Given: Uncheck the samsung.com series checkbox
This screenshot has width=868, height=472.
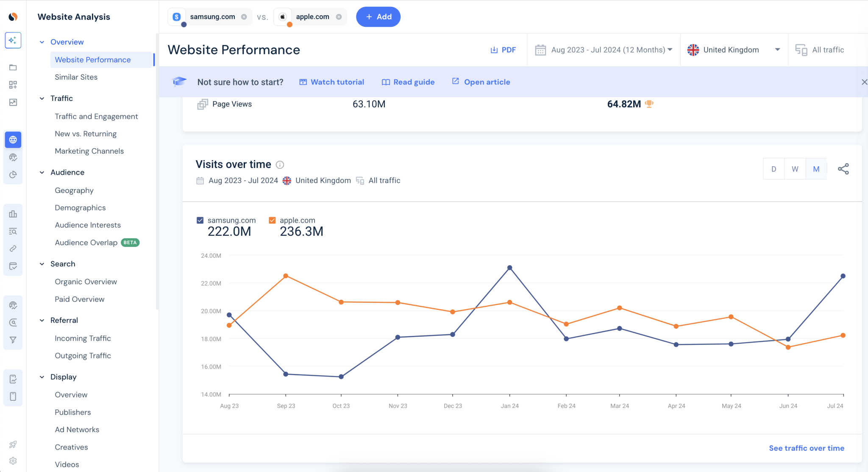Looking at the screenshot, I should [x=200, y=220].
